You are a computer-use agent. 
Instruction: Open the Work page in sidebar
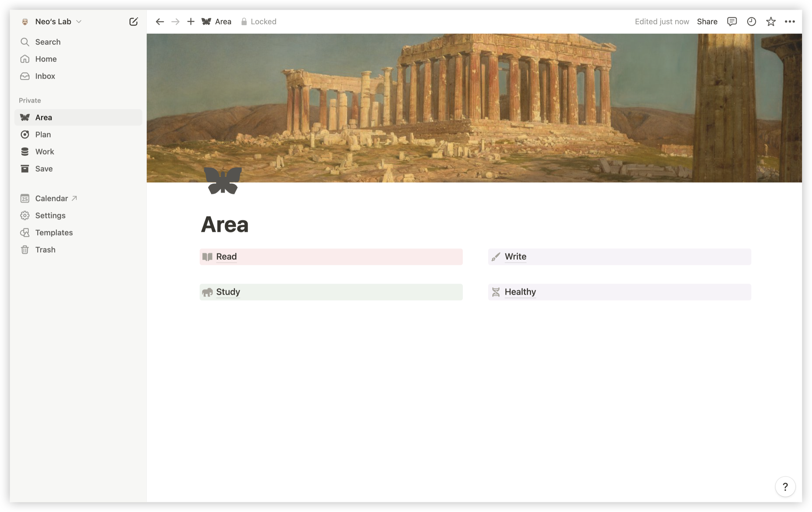click(44, 151)
